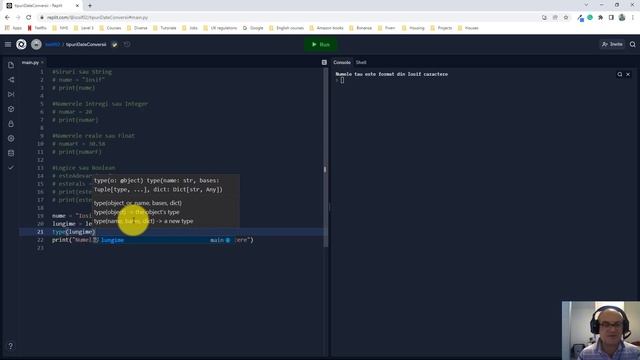Click the console output text line
Image resolution: width=640 pixels, height=360 pixels.
[x=391, y=74]
